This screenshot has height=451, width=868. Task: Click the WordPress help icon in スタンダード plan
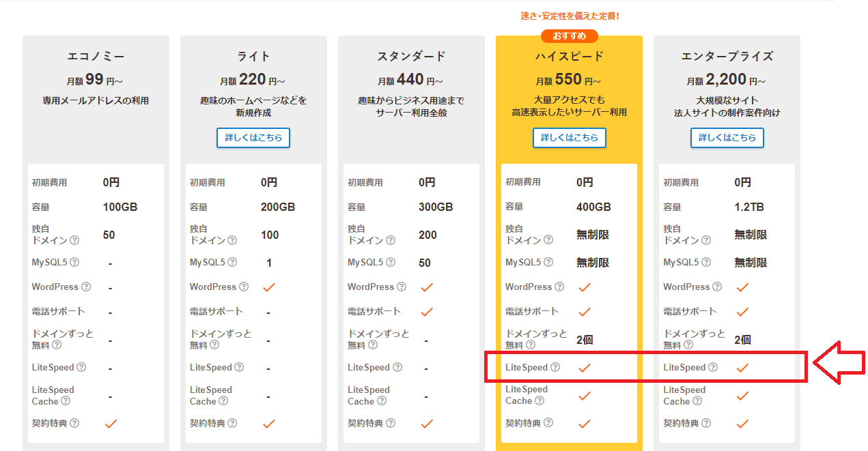(x=402, y=287)
